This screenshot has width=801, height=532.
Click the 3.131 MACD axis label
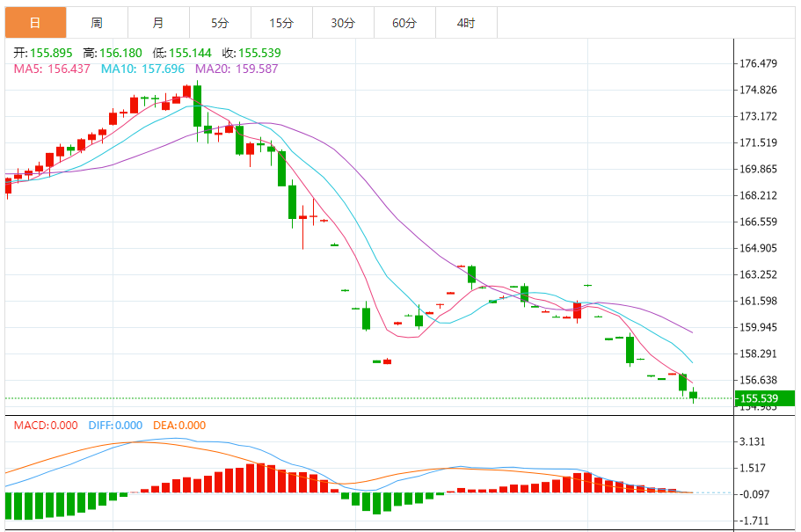click(753, 441)
